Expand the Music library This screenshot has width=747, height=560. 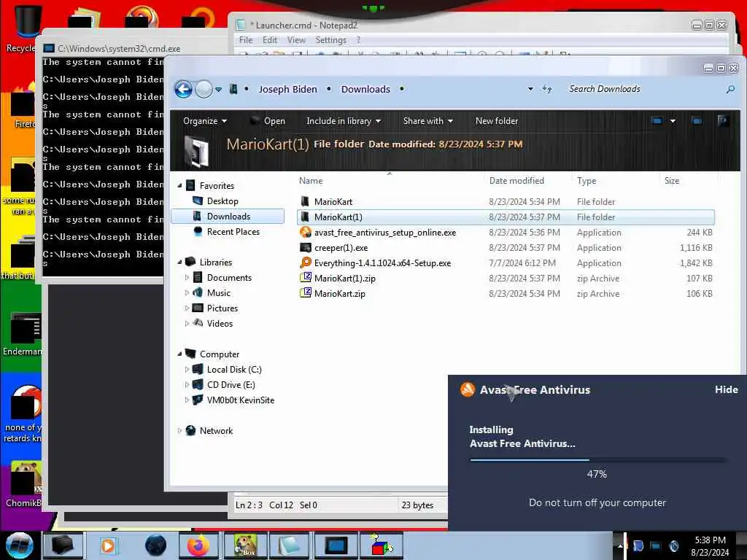(187, 292)
